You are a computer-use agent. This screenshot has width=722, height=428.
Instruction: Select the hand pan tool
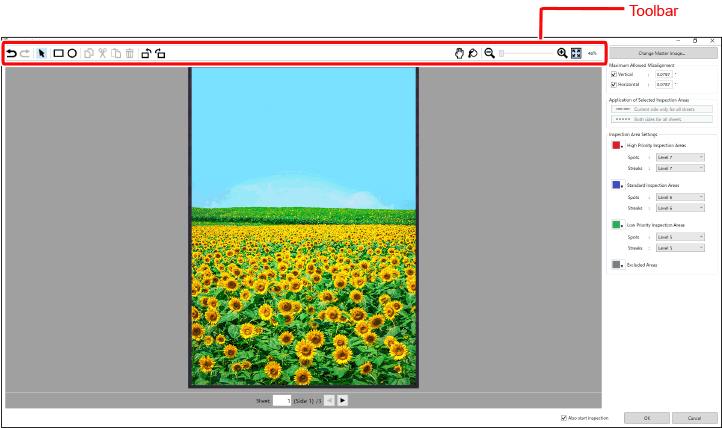[x=459, y=53]
